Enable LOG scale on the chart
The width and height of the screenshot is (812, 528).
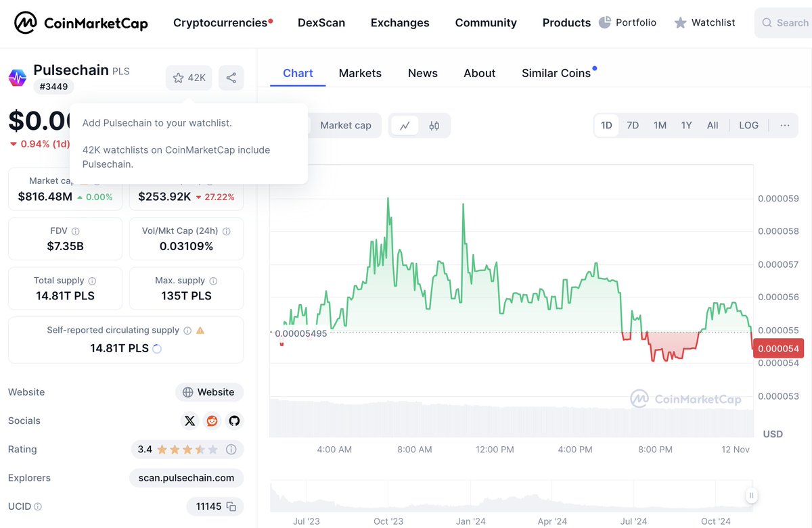coord(748,125)
